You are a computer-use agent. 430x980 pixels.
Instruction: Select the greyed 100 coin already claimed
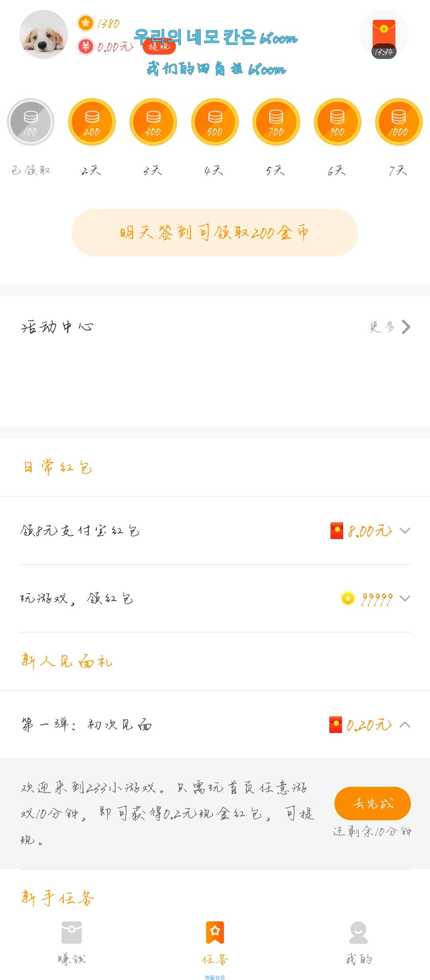tap(31, 122)
